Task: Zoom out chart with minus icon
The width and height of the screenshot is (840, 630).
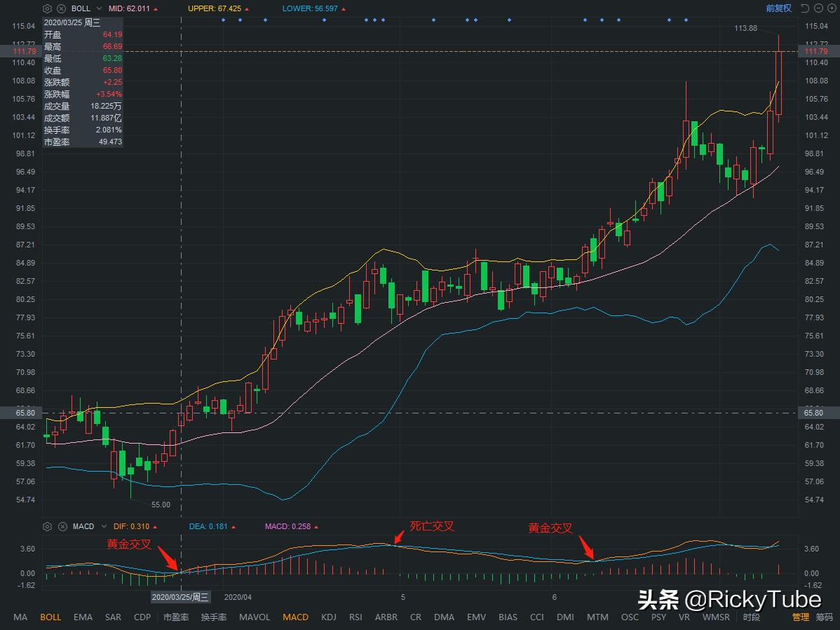Action: click(818, 8)
